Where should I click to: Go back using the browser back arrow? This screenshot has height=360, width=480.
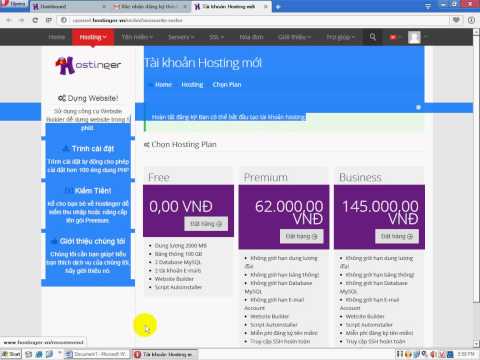click(x=9, y=20)
